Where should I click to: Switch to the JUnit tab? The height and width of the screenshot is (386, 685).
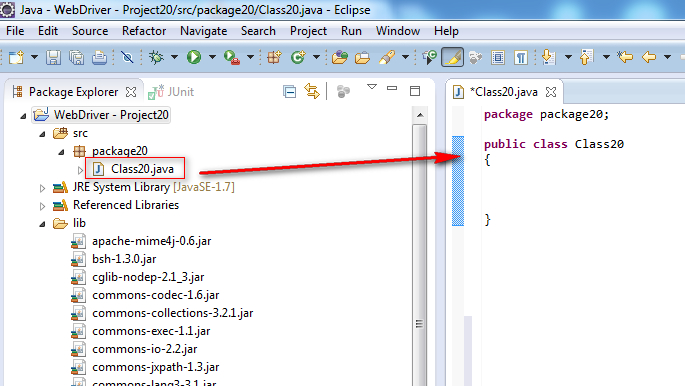[171, 92]
